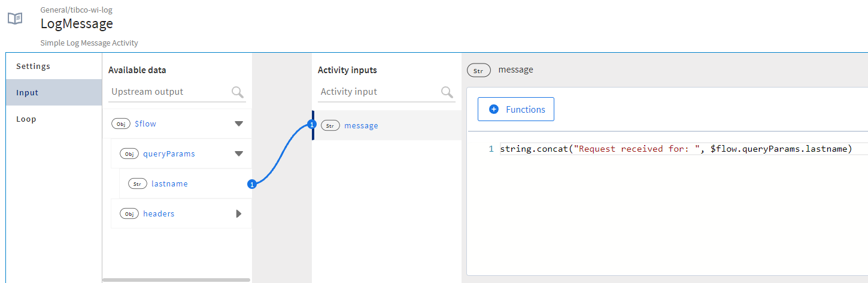
Task: Click the Str type badge beside lastname
Action: 138,184
